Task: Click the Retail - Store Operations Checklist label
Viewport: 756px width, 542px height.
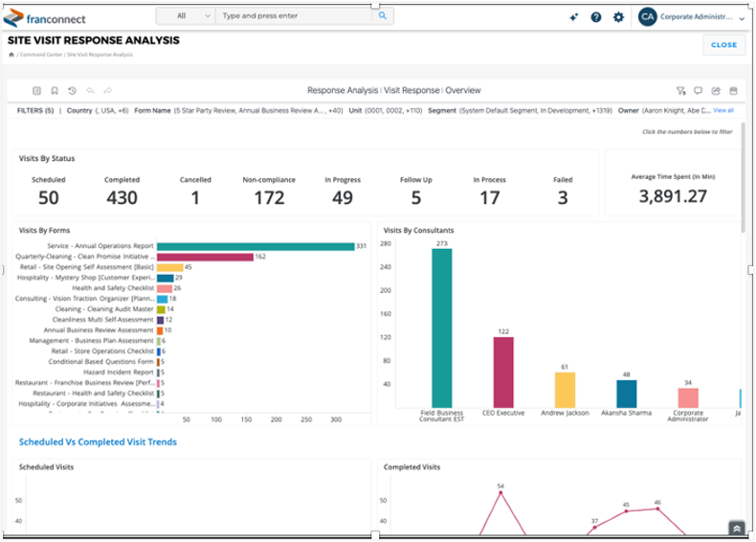Action: coord(102,351)
